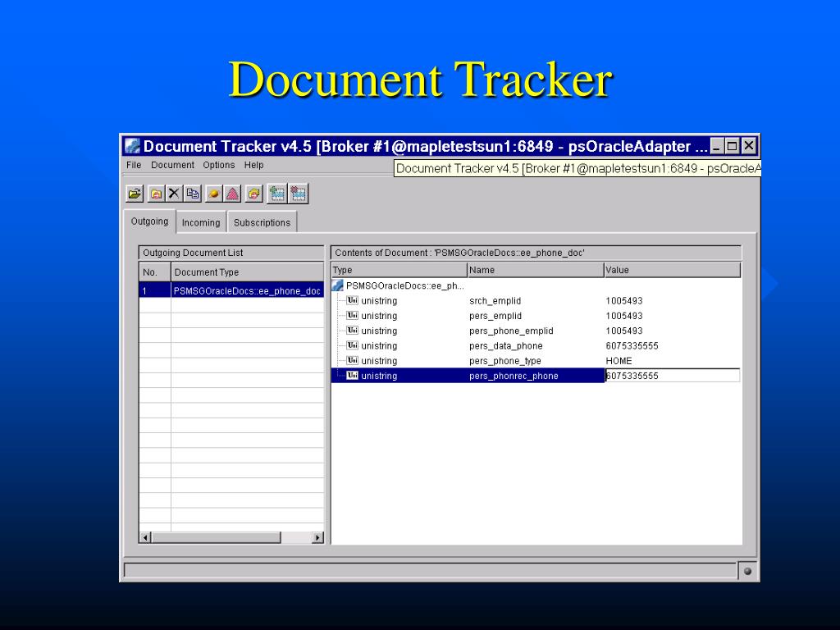Click the pers_phonrec_phone value edit field
Image resolution: width=840 pixels, height=630 pixels.
pyautogui.click(x=673, y=376)
